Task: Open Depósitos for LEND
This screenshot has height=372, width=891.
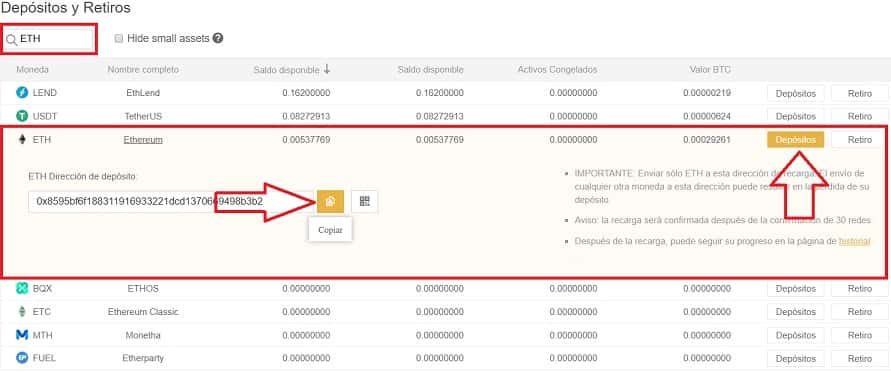Action: (796, 93)
